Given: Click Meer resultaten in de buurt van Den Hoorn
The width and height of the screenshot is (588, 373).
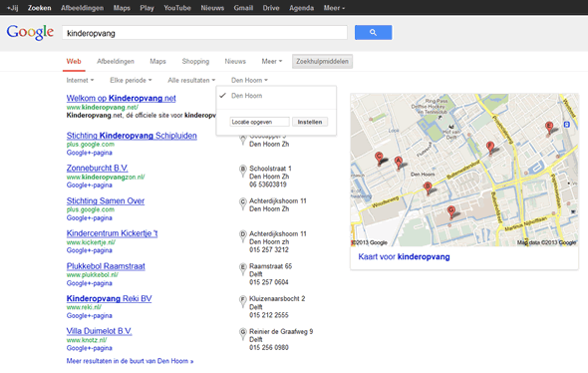Looking at the screenshot, I should pyautogui.click(x=130, y=361).
